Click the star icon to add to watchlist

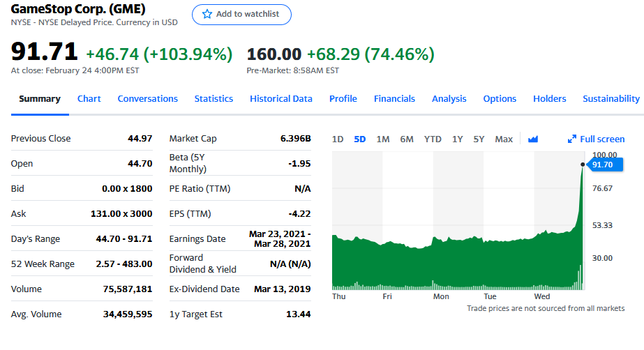(207, 15)
